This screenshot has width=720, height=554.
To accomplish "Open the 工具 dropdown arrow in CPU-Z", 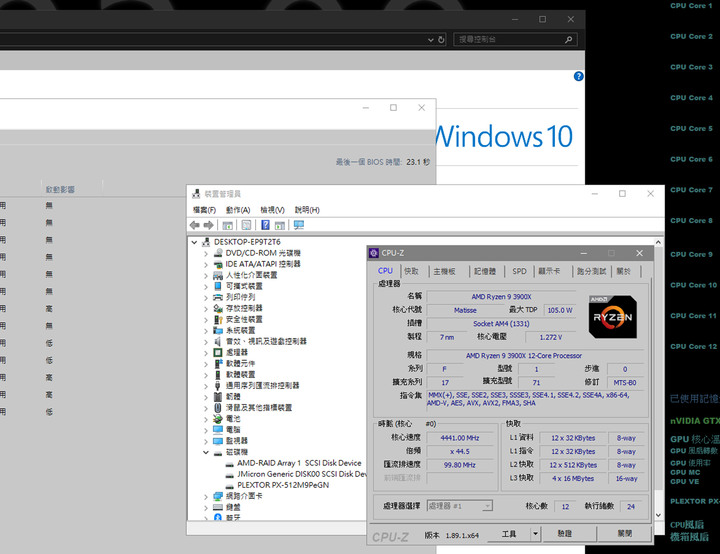I will (535, 534).
